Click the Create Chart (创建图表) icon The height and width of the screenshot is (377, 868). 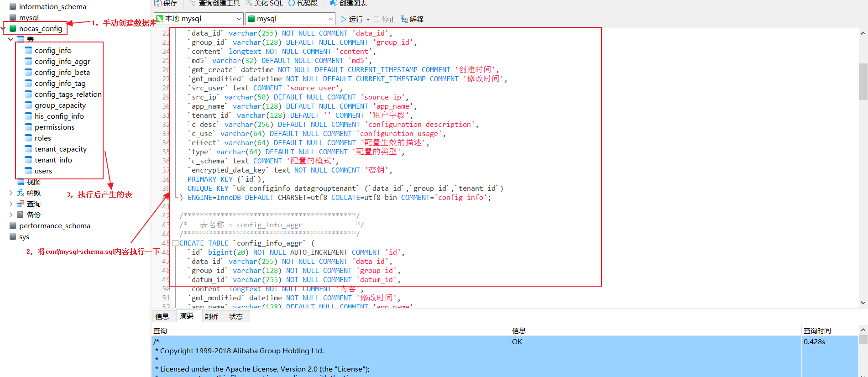[x=334, y=3]
